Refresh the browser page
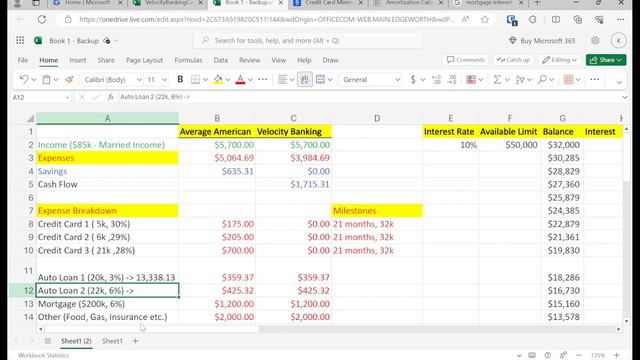 point(42,19)
